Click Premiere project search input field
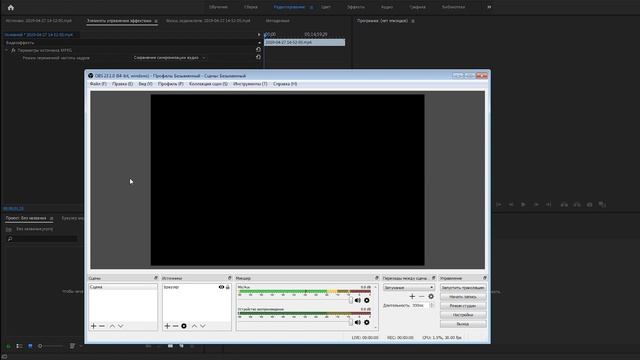The width and height of the screenshot is (640, 360). [42, 239]
